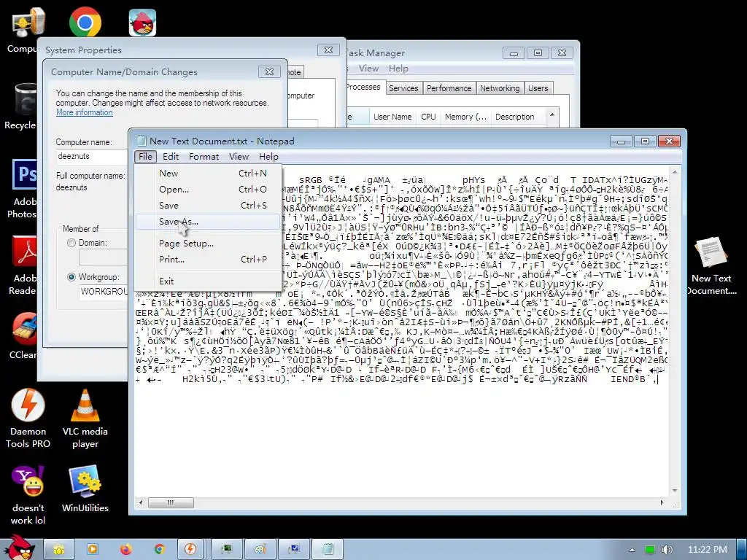Choose Page Setup... from the File menu
The height and width of the screenshot is (560, 747).
click(208, 244)
